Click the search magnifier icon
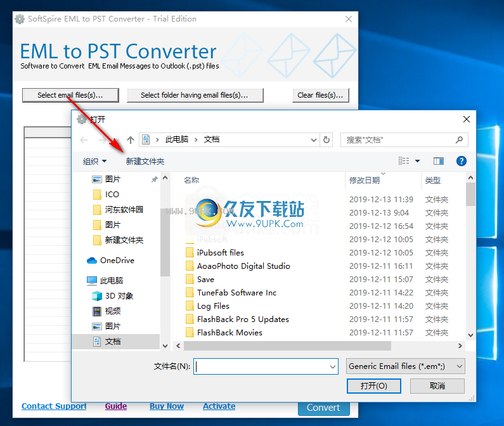The height and width of the screenshot is (426, 504). coord(459,139)
